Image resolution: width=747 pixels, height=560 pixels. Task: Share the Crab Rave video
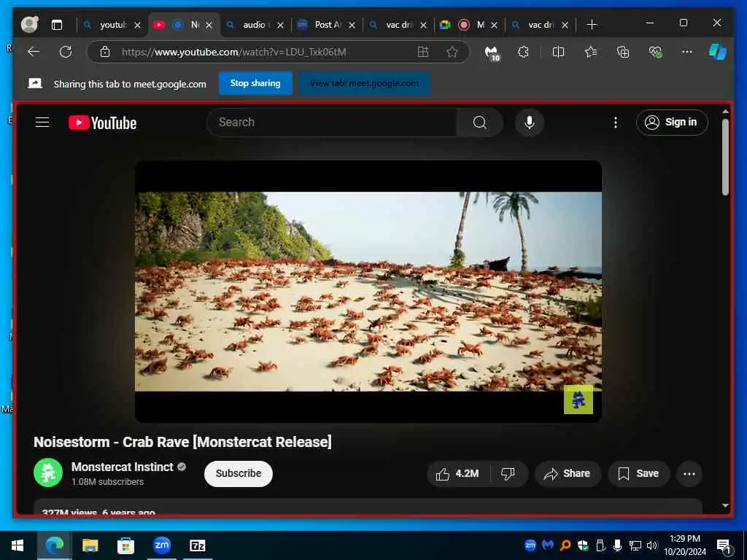[x=568, y=474]
